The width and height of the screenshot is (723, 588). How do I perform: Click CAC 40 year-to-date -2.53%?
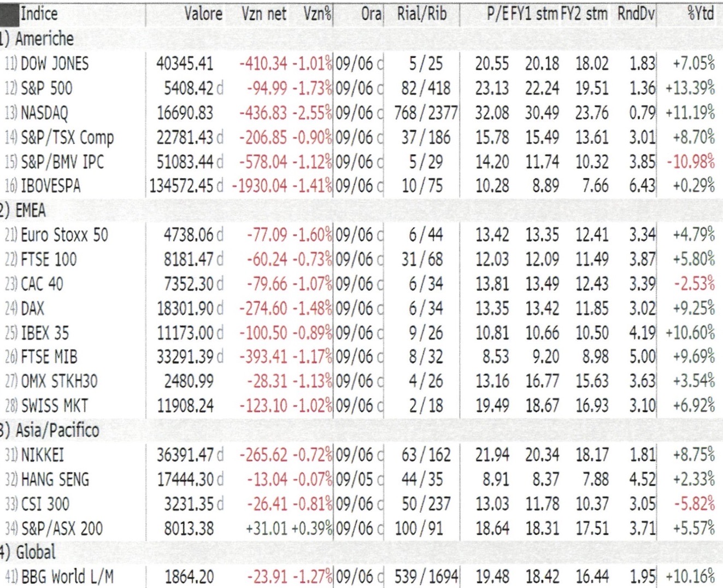(x=695, y=284)
